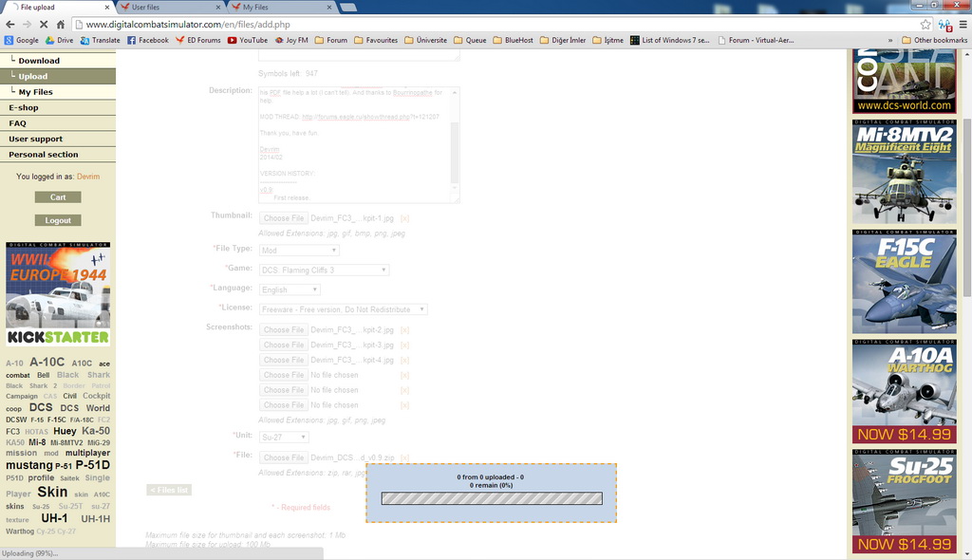The width and height of the screenshot is (972, 560).
Task: Open the Favourites bookmarks folder
Action: 376,40
